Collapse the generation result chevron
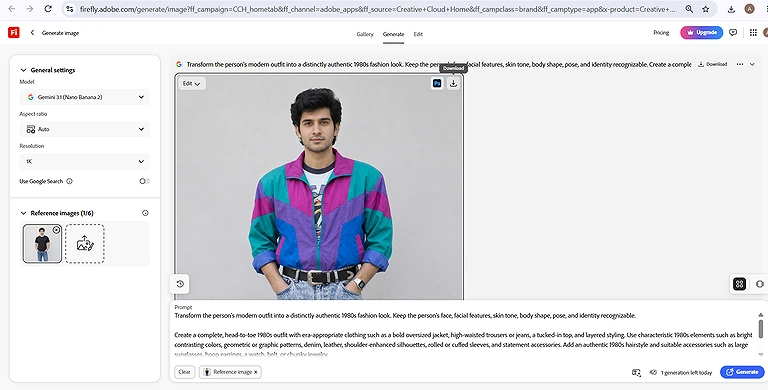The height and width of the screenshot is (390, 768). (x=752, y=64)
